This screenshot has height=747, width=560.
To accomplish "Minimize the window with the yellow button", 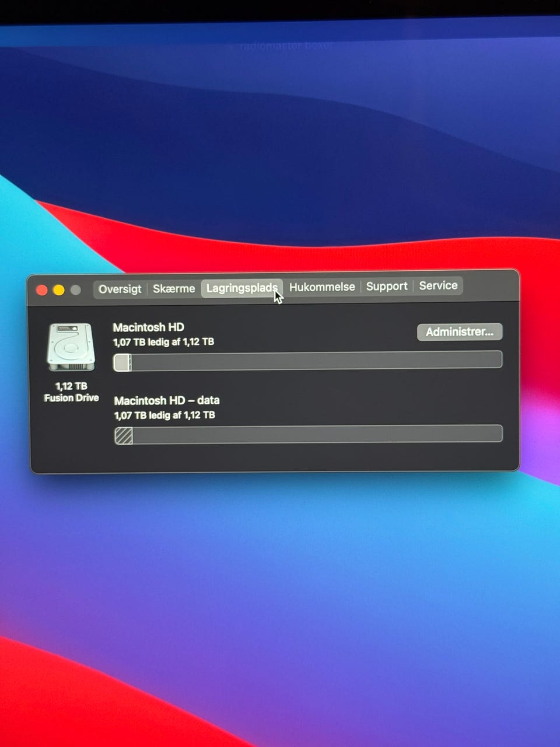I will click(x=59, y=290).
